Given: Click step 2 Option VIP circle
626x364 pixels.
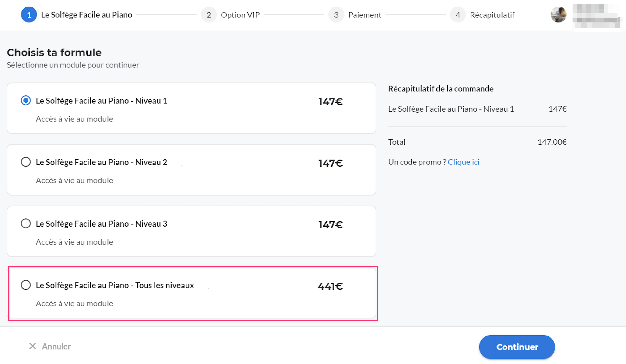Looking at the screenshot, I should (x=208, y=15).
